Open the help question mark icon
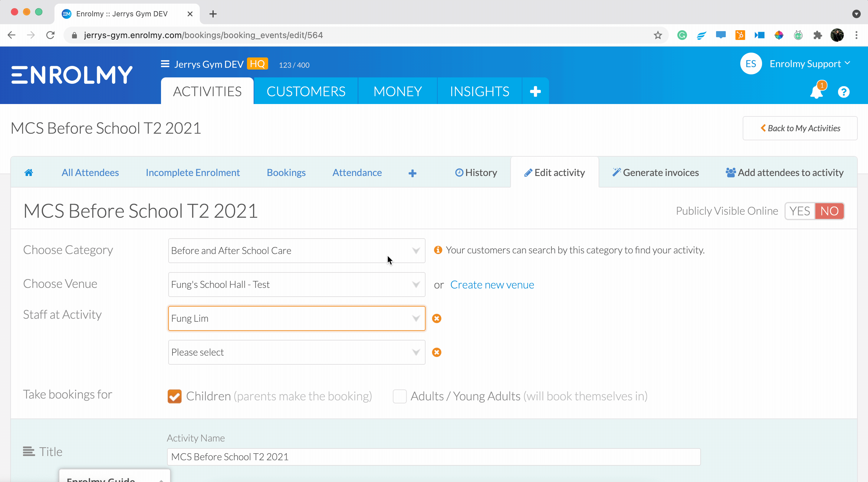Image resolution: width=868 pixels, height=482 pixels. (844, 92)
